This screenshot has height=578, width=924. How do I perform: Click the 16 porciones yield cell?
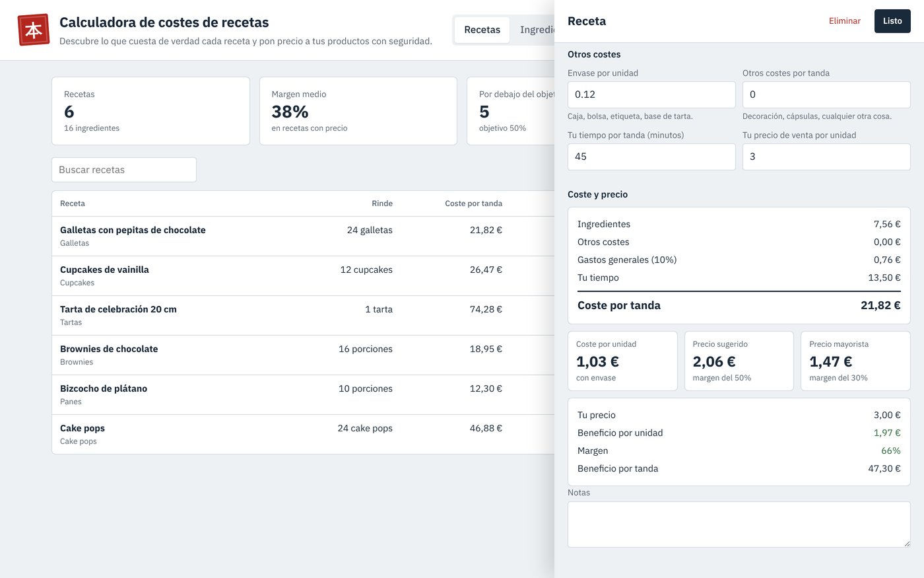point(366,349)
